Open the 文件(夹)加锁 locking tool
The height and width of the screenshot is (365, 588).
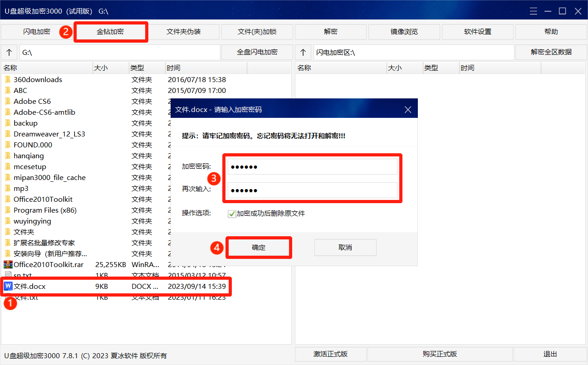pyautogui.click(x=257, y=31)
